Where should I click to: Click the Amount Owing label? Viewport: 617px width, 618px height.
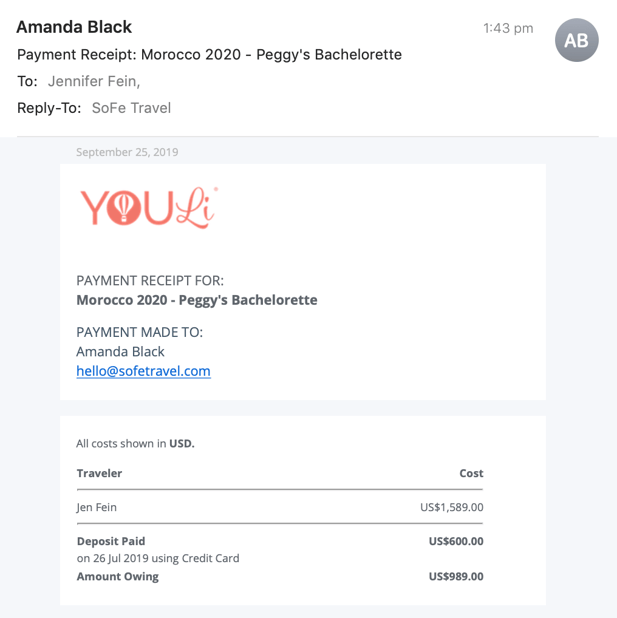pos(117,576)
